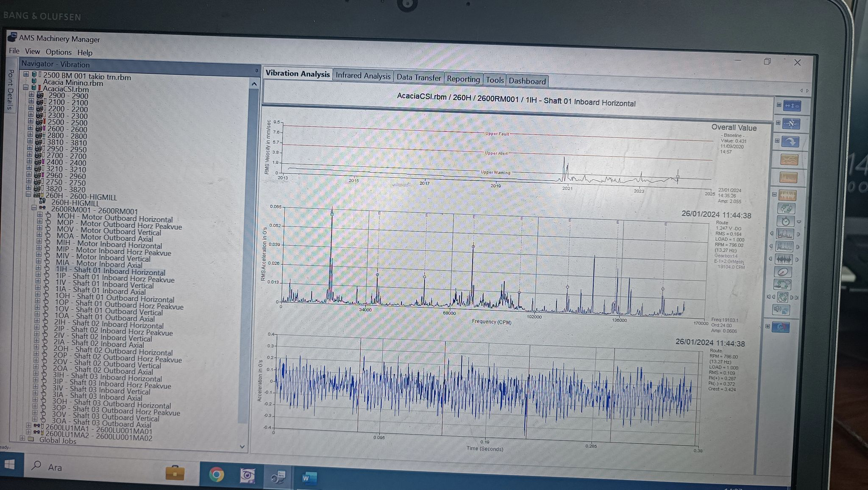Screen dimensions: 868x490
Task: Select MIA - Motor Inboard Axial point
Action: (x=99, y=264)
